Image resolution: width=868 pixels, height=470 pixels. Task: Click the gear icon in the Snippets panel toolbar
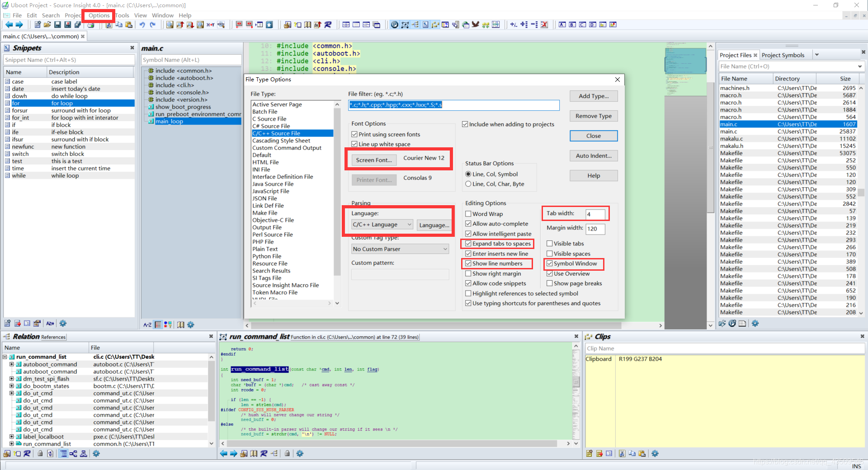pos(63,323)
